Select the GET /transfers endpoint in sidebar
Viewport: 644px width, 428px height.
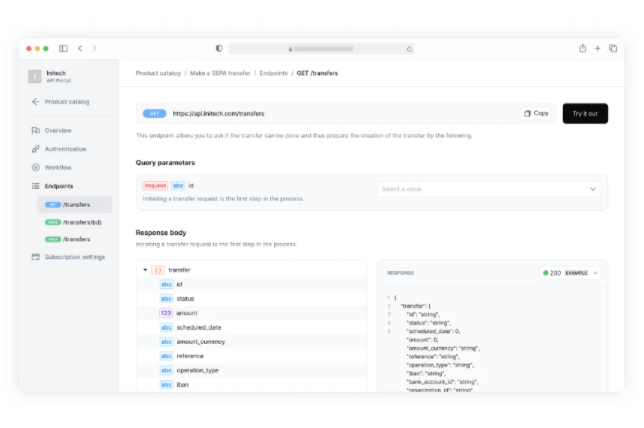pos(75,204)
